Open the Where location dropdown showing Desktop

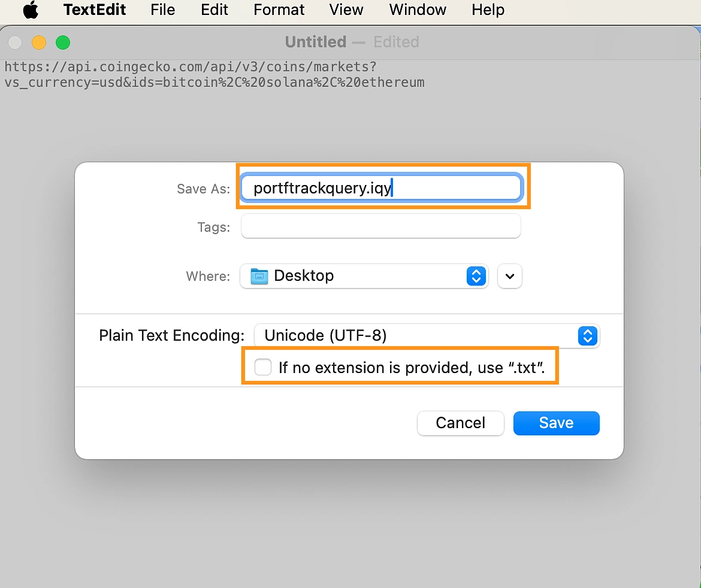364,275
